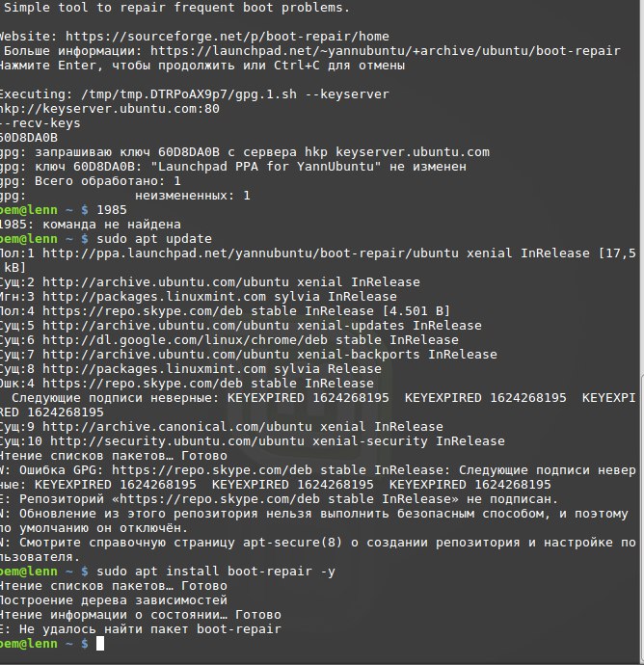644x665 pixels.
Task: Click the terminal cursor at the last prompt
Action: pyautogui.click(x=99, y=644)
